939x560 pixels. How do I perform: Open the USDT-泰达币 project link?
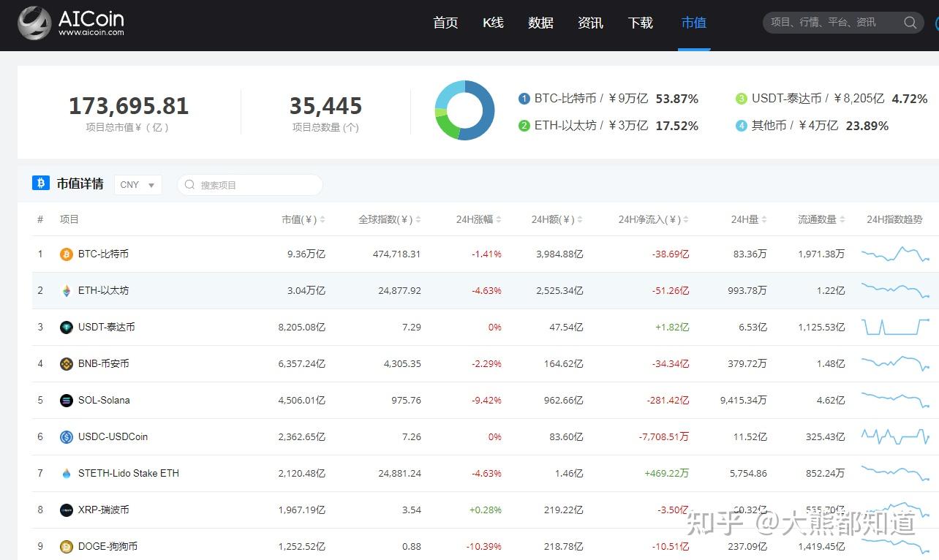(107, 328)
